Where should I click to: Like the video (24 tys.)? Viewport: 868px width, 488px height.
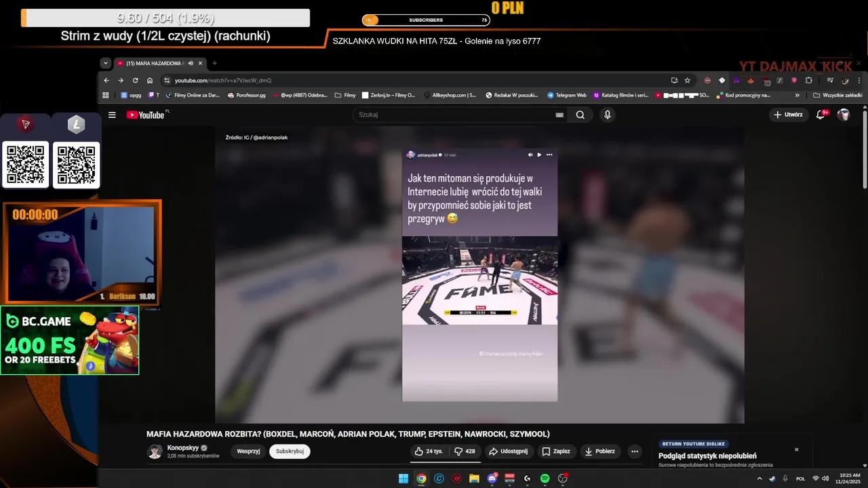pyautogui.click(x=429, y=451)
